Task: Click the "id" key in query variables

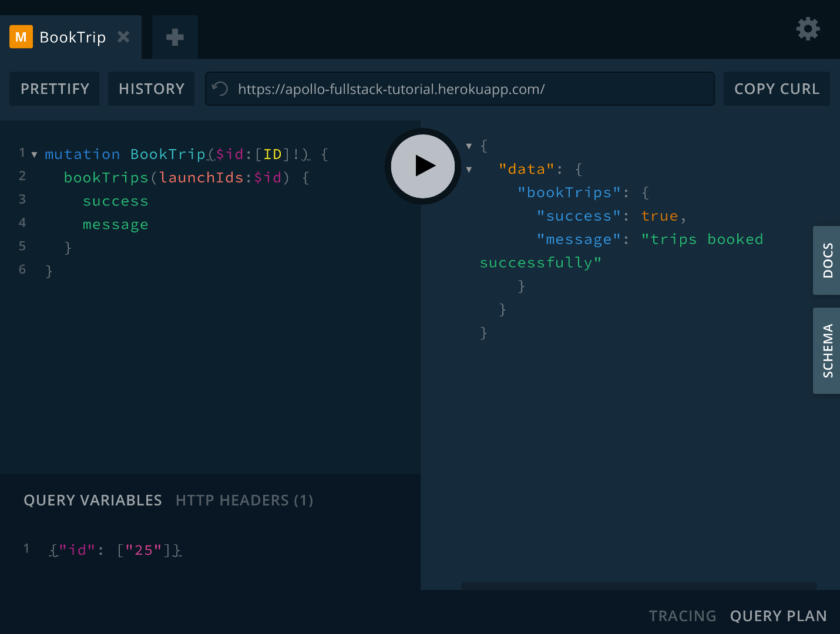Action: pos(78,550)
